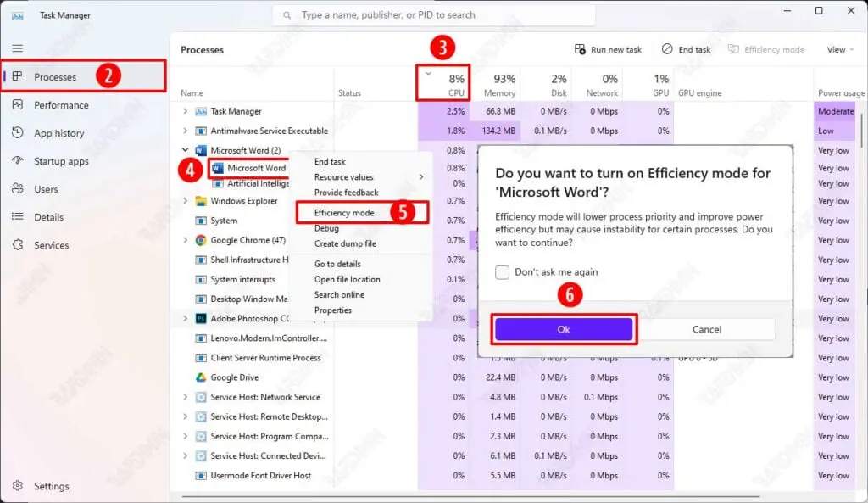Open the View dropdown menu
Screen dimensions: 868x503
(840, 49)
